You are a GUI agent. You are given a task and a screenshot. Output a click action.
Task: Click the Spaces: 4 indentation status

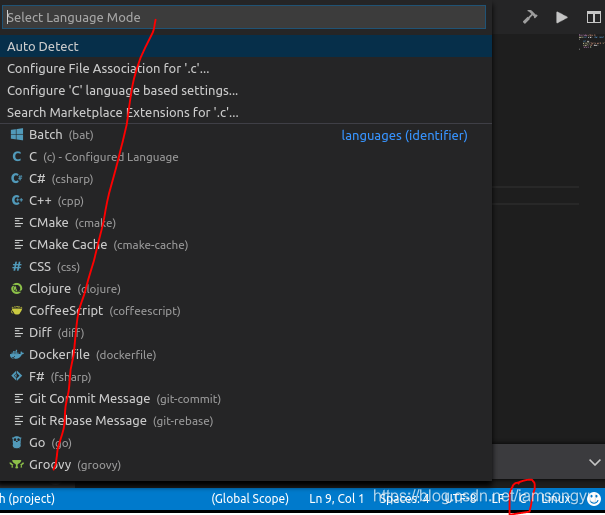[404, 499]
